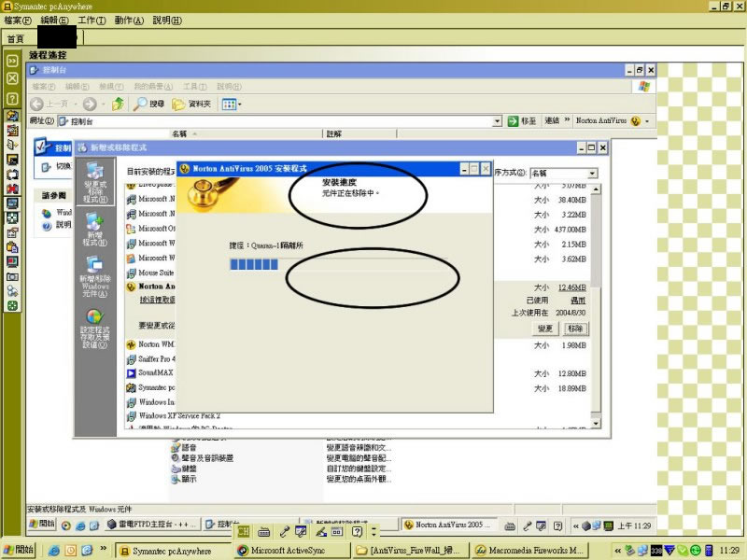
Task: Open the remote desktop's 開始 Start button
Action: 42,524
